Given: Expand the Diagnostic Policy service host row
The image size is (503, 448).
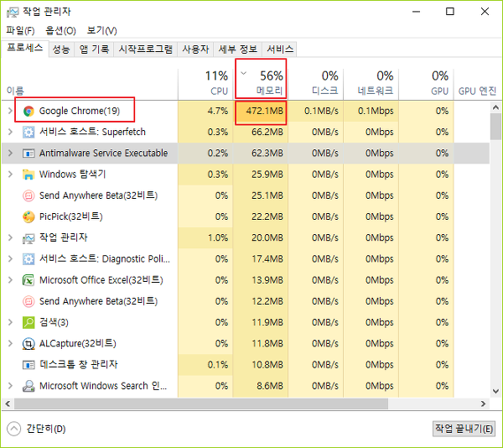Looking at the screenshot, I should pos(10,259).
